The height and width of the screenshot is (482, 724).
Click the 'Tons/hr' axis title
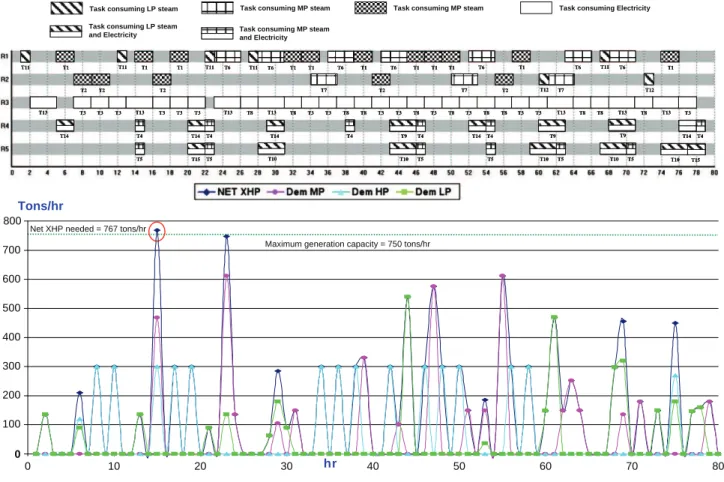(41, 206)
